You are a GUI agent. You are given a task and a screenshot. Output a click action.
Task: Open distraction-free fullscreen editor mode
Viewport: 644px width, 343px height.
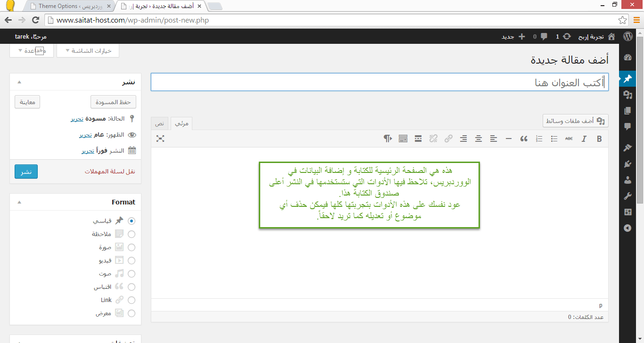pyautogui.click(x=161, y=139)
